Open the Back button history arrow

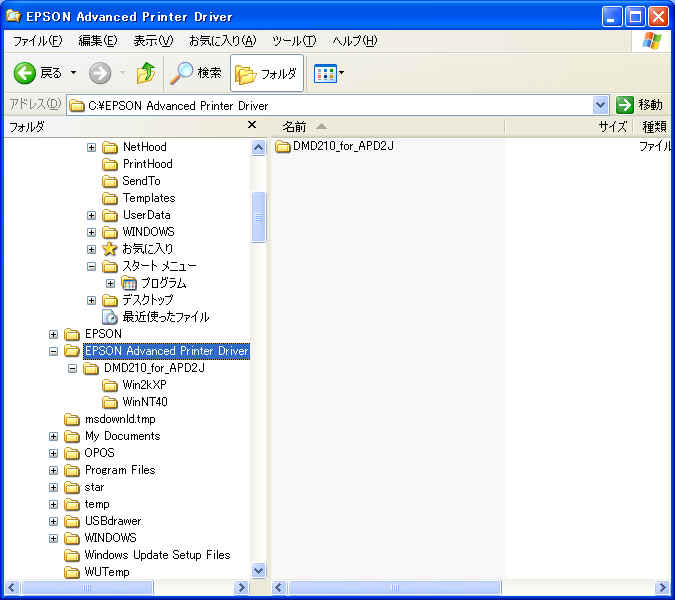point(74,73)
